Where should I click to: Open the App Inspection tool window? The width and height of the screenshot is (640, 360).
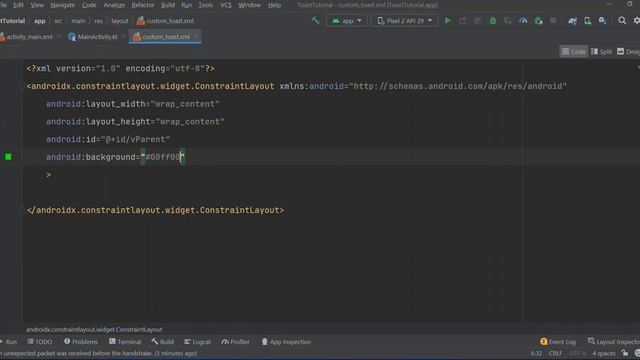(286, 342)
